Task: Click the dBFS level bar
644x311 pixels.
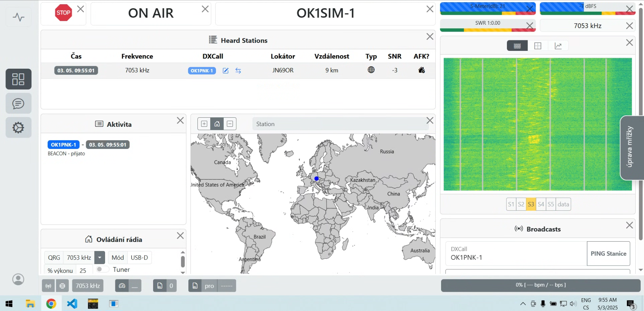Action: 588,9
